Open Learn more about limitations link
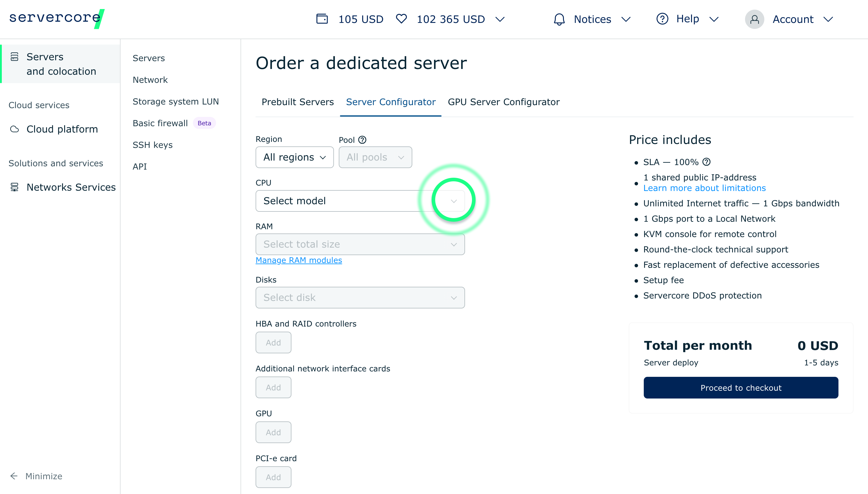 (704, 188)
